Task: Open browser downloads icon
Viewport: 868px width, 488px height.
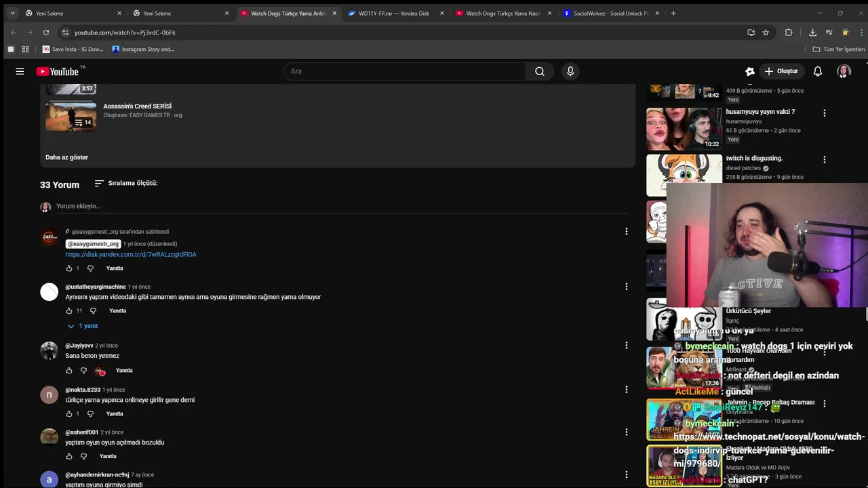Action: coord(812,33)
